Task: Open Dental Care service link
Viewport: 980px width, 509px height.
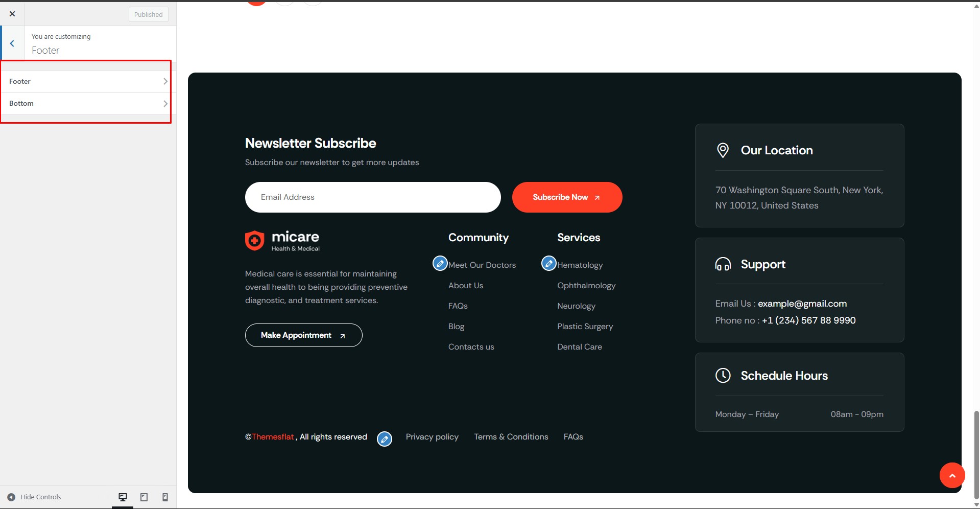Action: coord(580,346)
